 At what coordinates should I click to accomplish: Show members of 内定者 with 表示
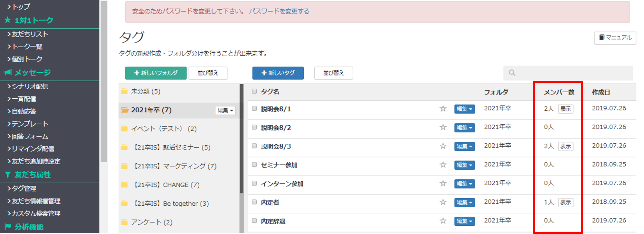[x=565, y=202]
